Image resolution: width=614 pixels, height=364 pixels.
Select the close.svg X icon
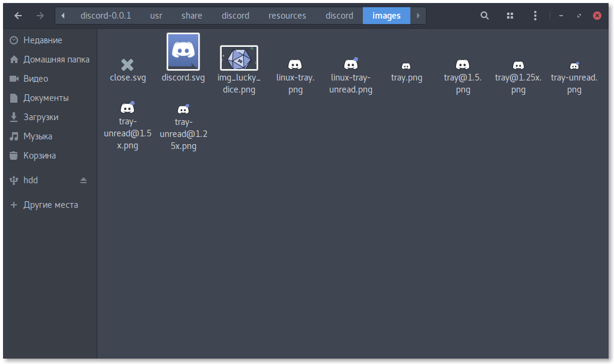(127, 65)
